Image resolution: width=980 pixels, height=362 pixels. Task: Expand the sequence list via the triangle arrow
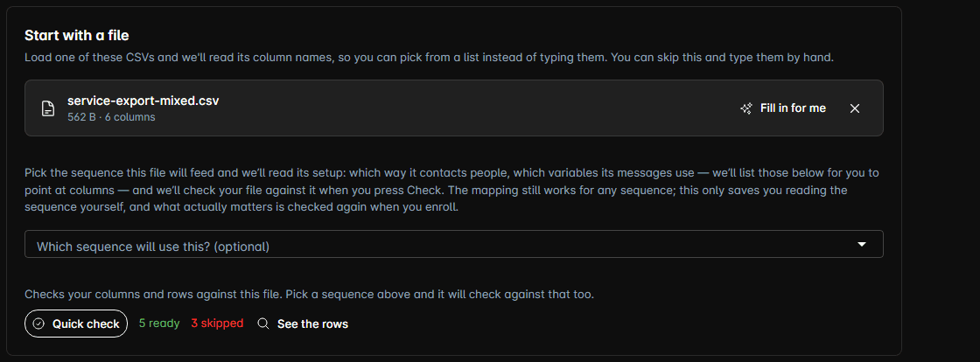[862, 244]
